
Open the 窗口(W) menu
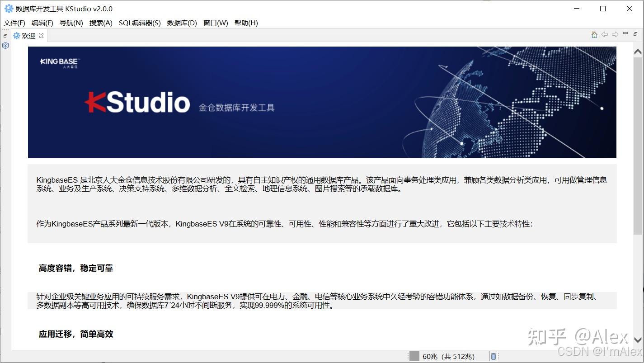tap(215, 23)
